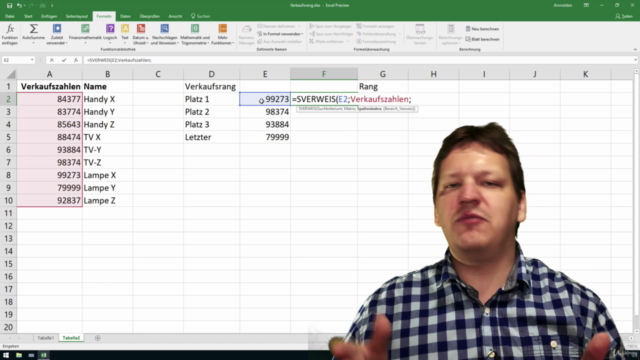Click cell D5 "Letzter"
The width and height of the screenshot is (640, 360).
pos(211,137)
